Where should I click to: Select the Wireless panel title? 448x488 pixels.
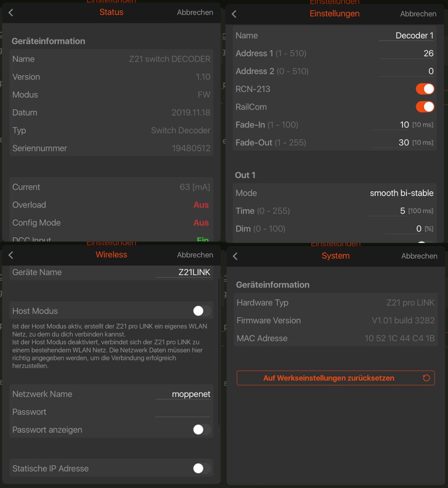[111, 255]
